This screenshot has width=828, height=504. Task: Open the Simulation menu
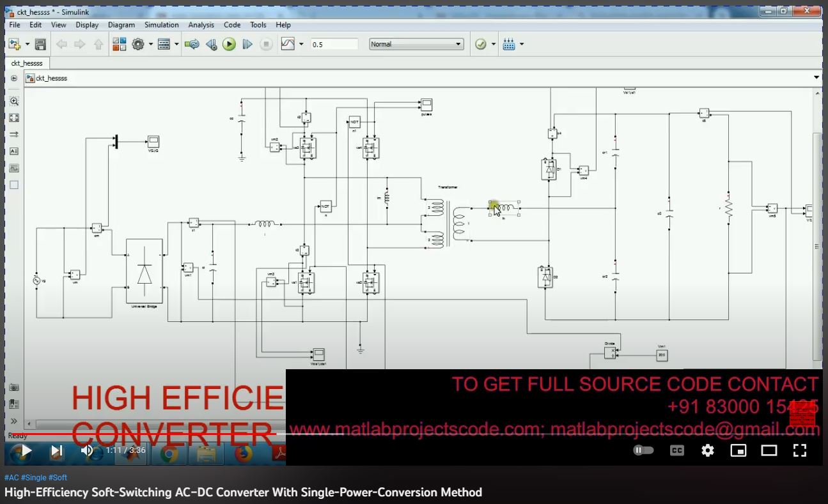coord(161,25)
